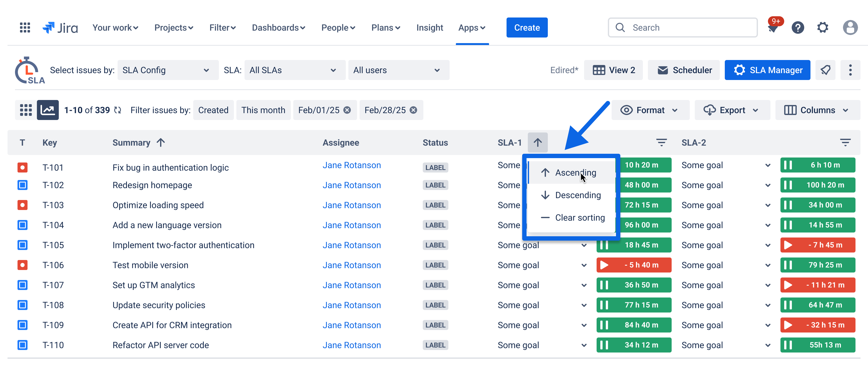
Task: Open the app switcher grid icon
Action: click(25, 28)
